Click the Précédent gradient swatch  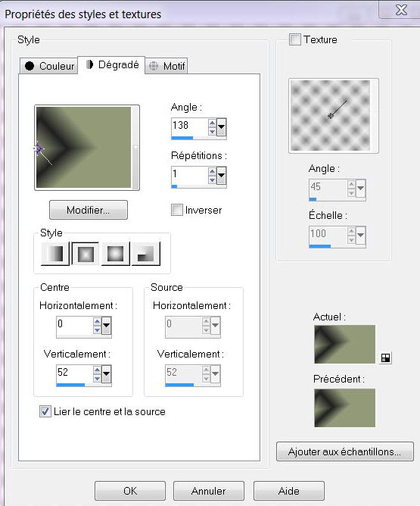(x=344, y=408)
